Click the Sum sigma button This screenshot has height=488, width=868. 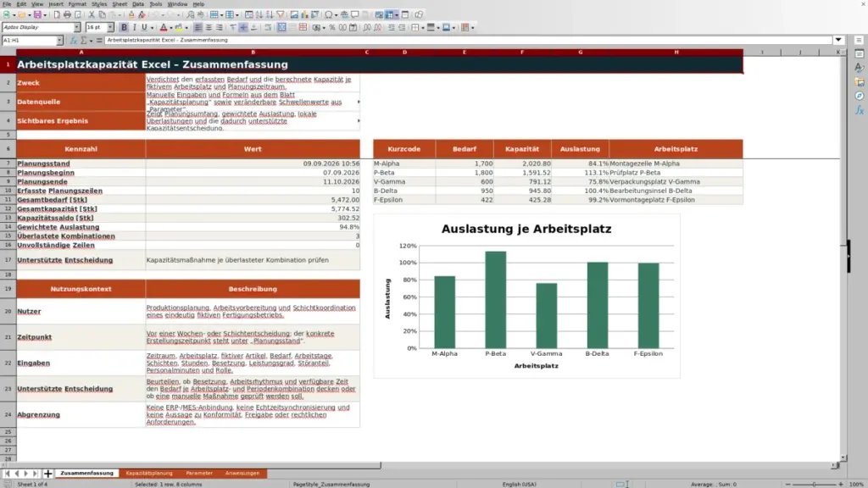coord(84,41)
